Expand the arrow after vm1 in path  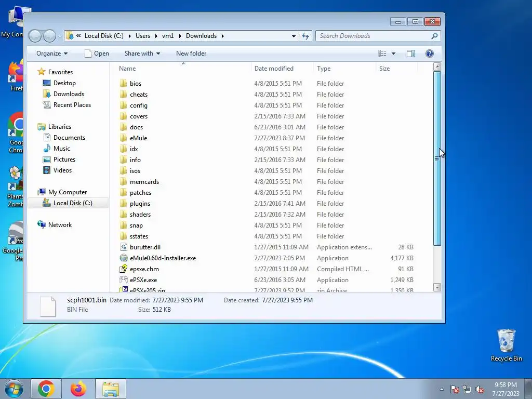coord(179,36)
